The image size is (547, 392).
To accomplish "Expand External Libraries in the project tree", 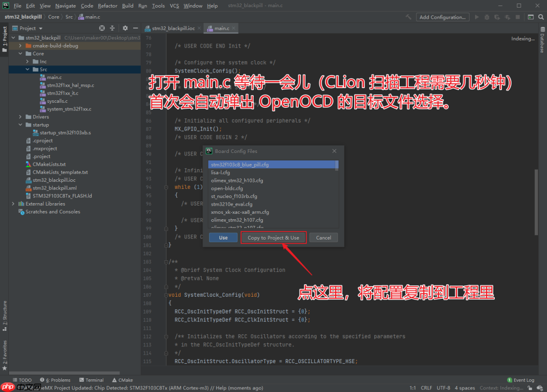I will 13,203.
